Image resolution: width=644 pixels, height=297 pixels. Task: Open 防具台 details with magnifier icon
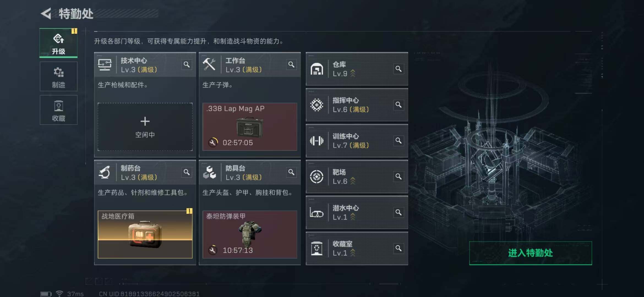(291, 172)
